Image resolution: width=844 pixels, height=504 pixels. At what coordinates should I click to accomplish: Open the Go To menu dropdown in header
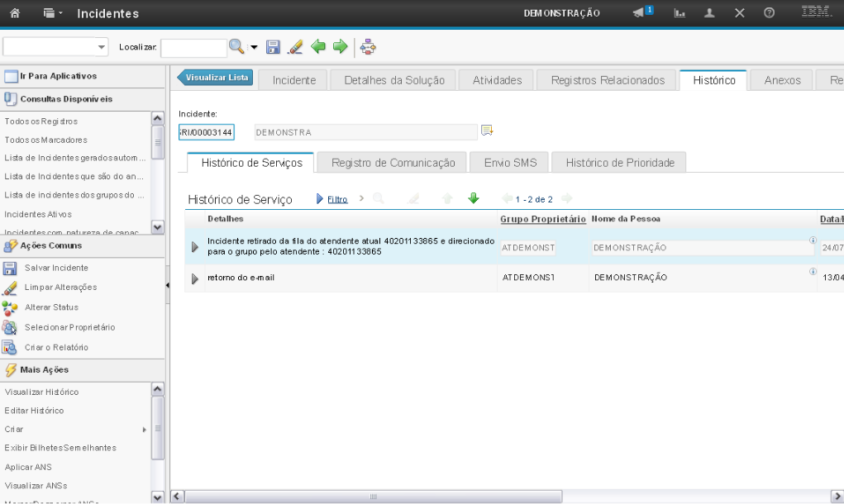tap(53, 13)
